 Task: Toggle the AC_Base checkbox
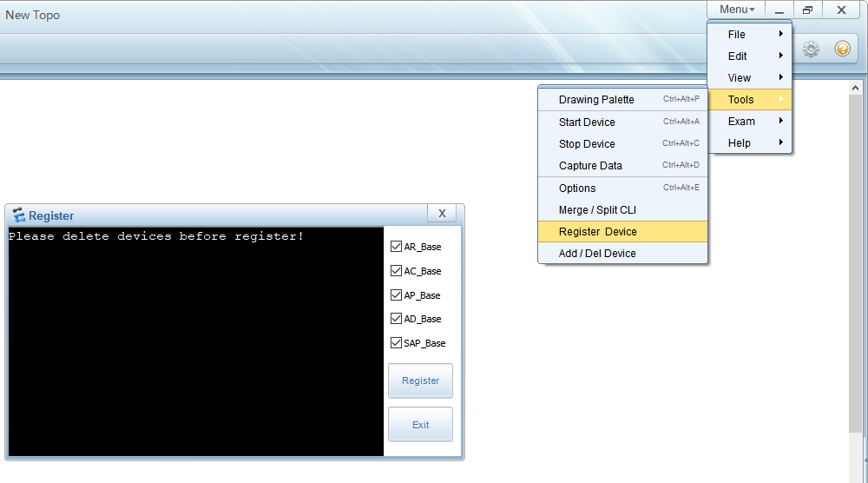click(397, 271)
